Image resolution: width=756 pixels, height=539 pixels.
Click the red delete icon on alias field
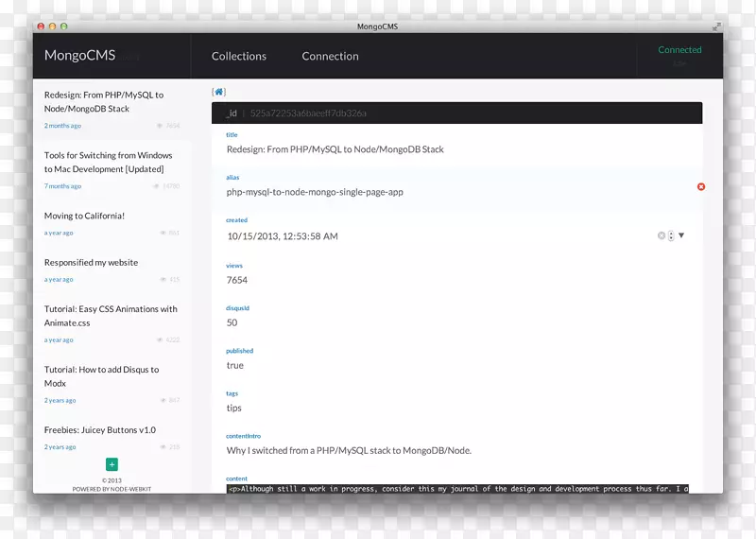point(700,187)
